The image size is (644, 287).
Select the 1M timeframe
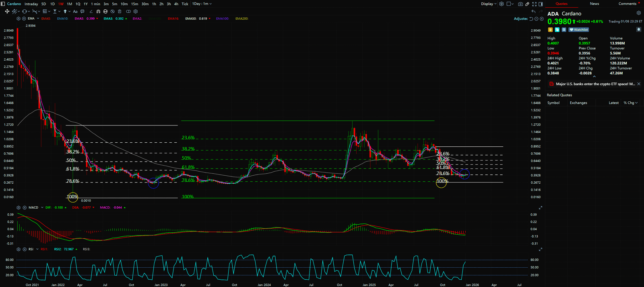pos(69,4)
